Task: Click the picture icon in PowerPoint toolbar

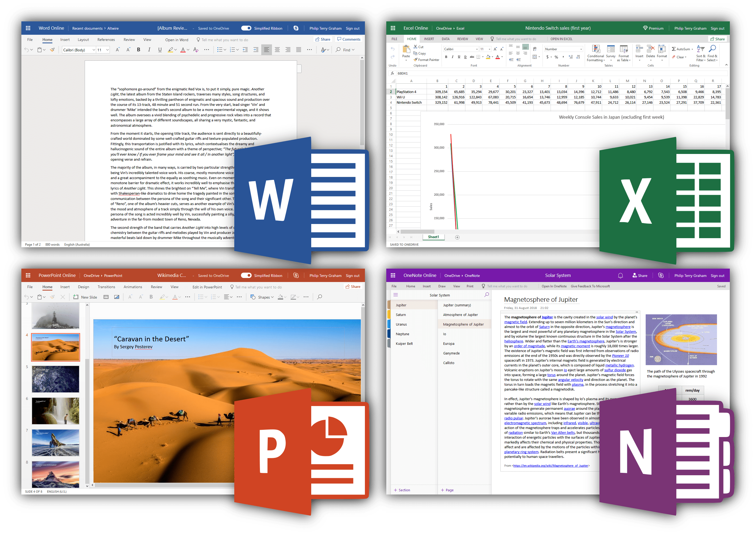Action: pyautogui.click(x=117, y=297)
